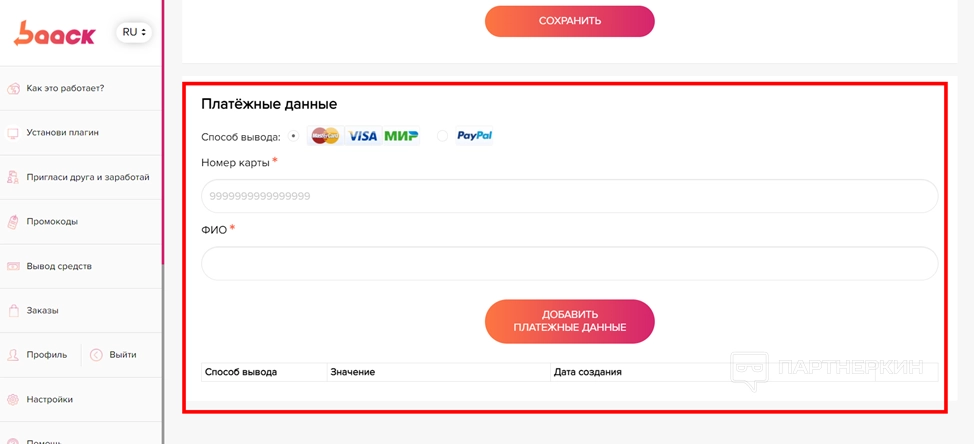Click the PayPal logo
This screenshot has height=444, width=974.
click(x=474, y=136)
